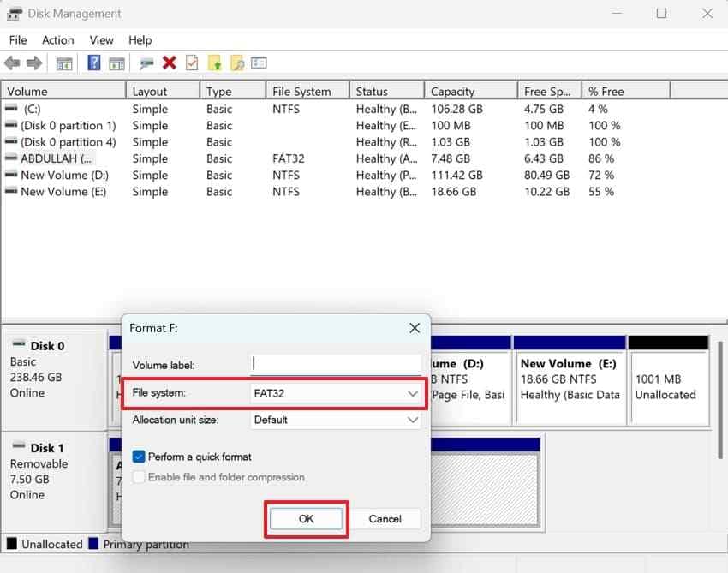Click the black Unallocated legend swatch
Image resolution: width=728 pixels, height=573 pixels.
(12, 543)
